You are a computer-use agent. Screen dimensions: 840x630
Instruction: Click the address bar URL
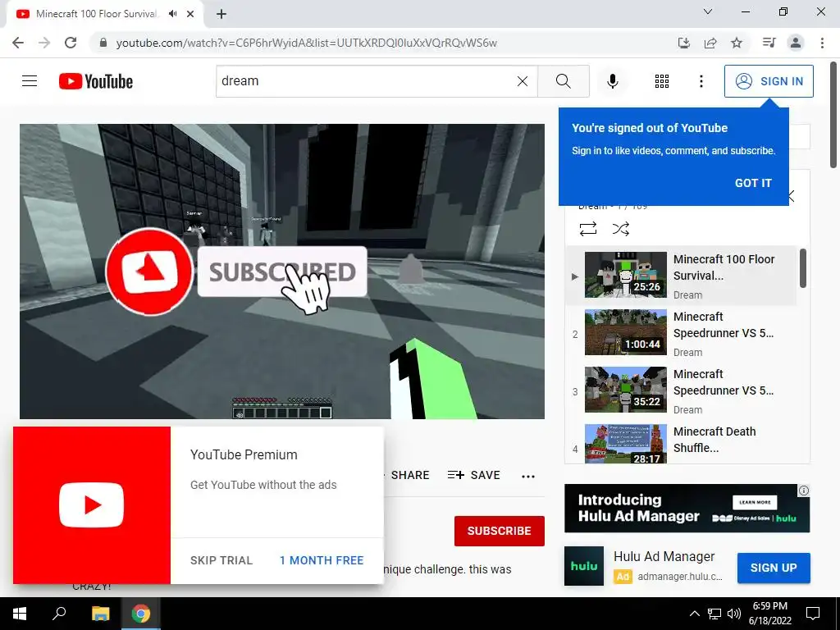(307, 43)
